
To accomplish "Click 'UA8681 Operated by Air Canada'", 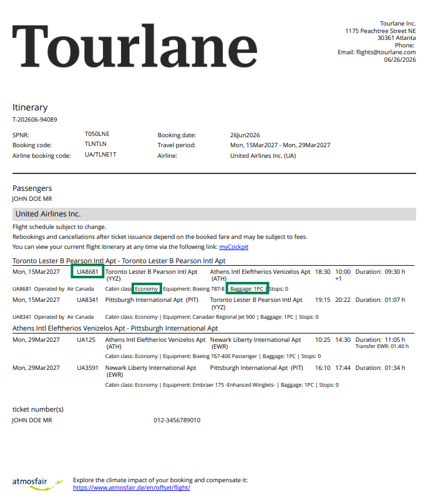I will (x=53, y=289).
